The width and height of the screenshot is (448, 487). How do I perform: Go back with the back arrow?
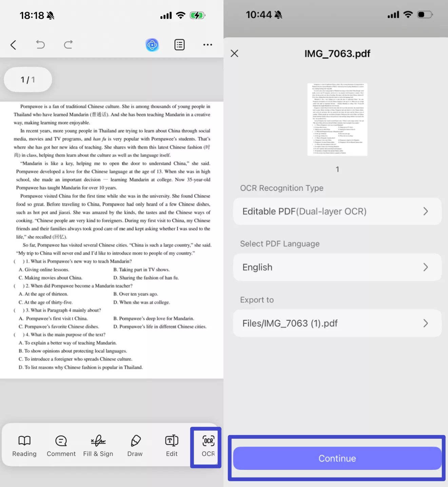tap(13, 44)
